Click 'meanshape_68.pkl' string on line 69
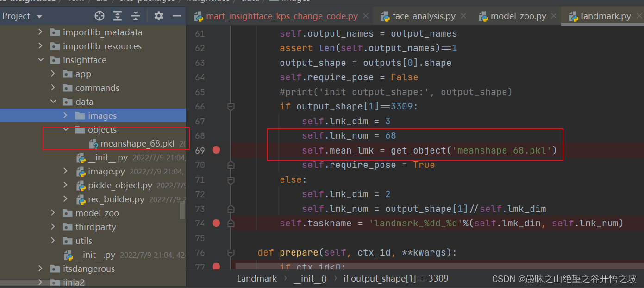644x288 pixels. tap(502, 150)
